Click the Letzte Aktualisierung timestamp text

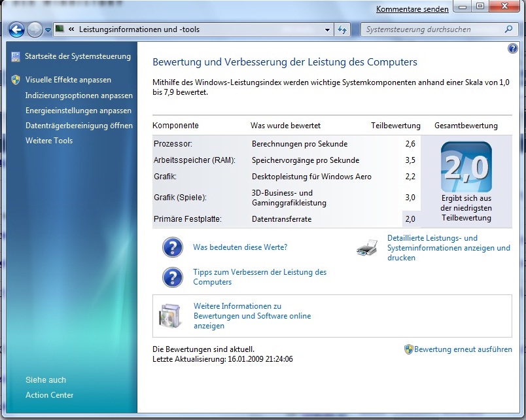pos(222,359)
